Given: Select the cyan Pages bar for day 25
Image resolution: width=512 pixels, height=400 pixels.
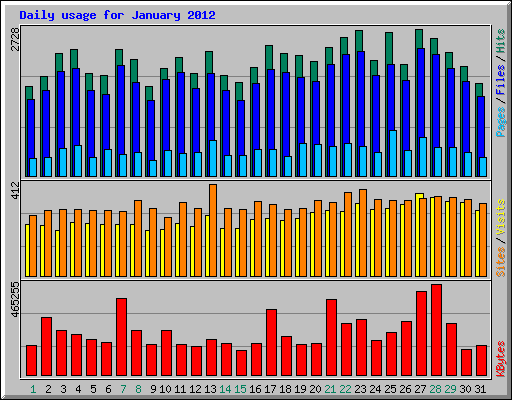Looking at the screenshot, I should 393,153.
